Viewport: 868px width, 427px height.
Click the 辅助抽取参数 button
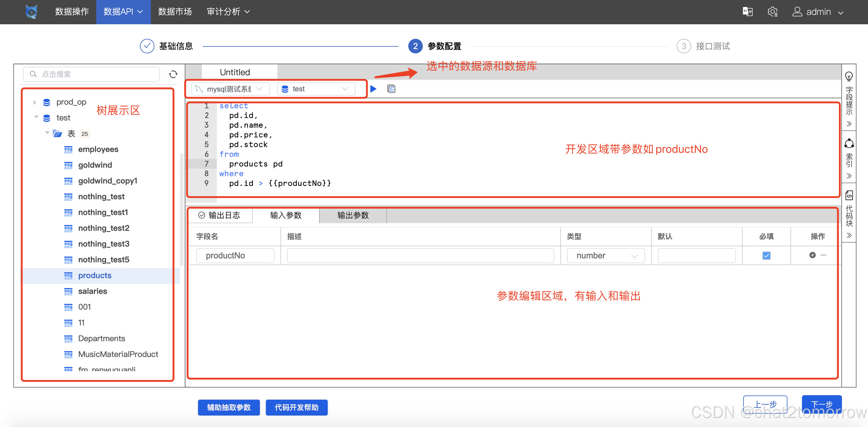(228, 407)
